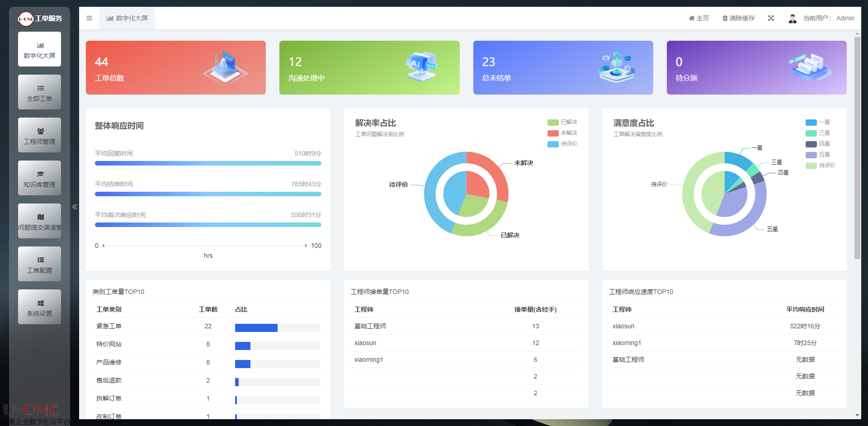This screenshot has height=426, width=868.
Task: Toggle 待评价 legend in 满意度占比
Action: (821, 166)
